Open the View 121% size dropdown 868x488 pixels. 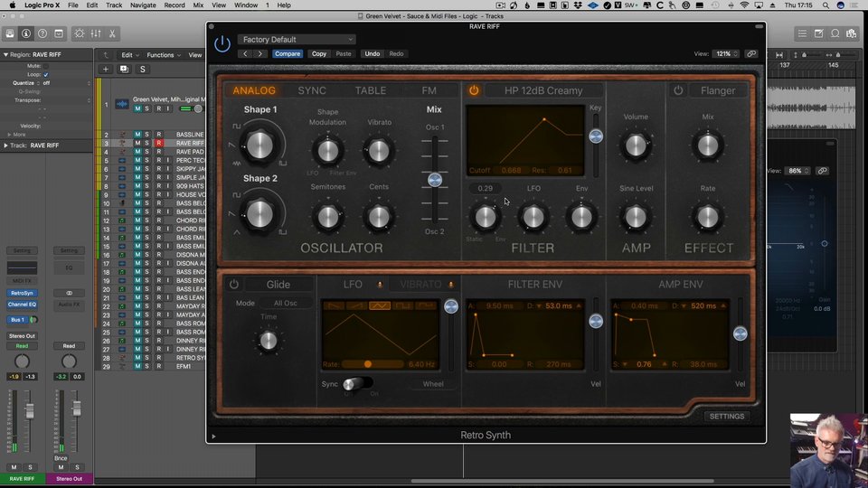click(x=726, y=53)
